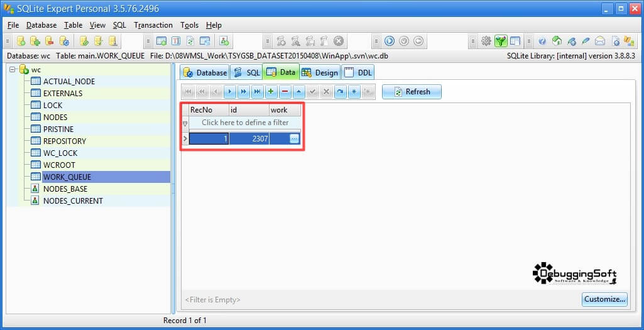Switch to the Database tab

[x=205, y=73]
